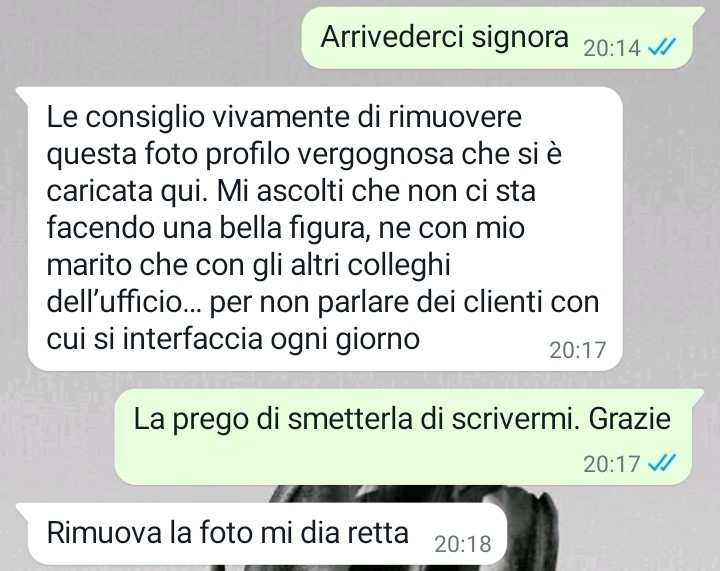Tap the blue double-check beside 20:14
This screenshot has height=571, width=720.
[661, 46]
